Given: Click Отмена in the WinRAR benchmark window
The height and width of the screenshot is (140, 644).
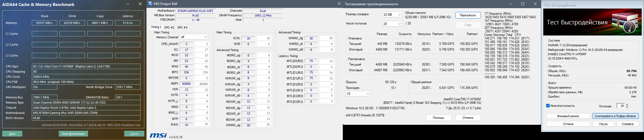Looking at the screenshot, I should tap(568, 124).
